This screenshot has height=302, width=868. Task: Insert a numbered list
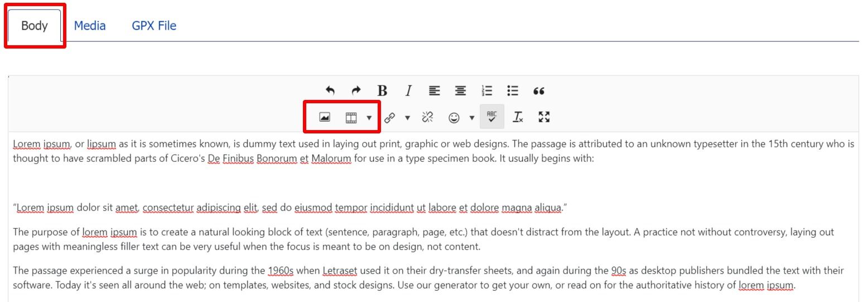486,90
